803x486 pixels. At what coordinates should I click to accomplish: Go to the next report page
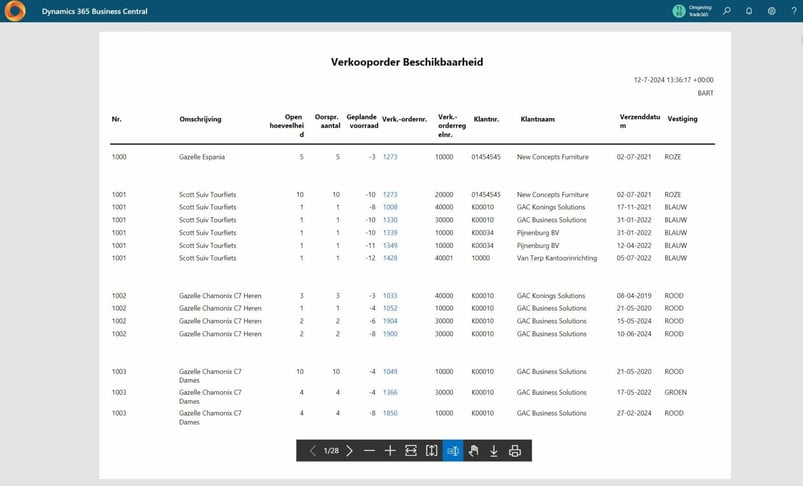point(349,451)
